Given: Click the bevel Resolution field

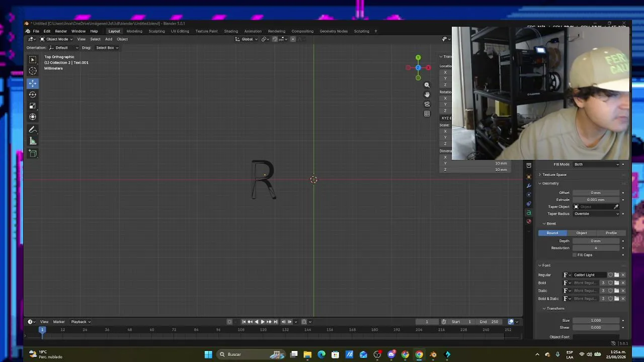Looking at the screenshot, I should pyautogui.click(x=596, y=248).
